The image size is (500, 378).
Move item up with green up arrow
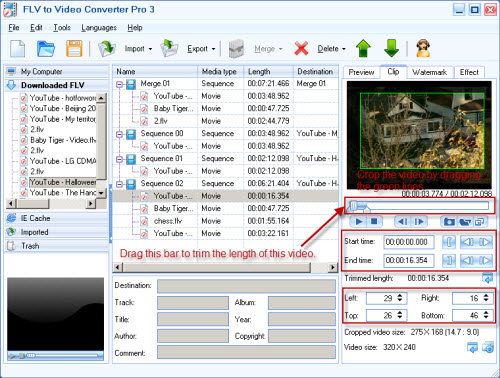(363, 49)
